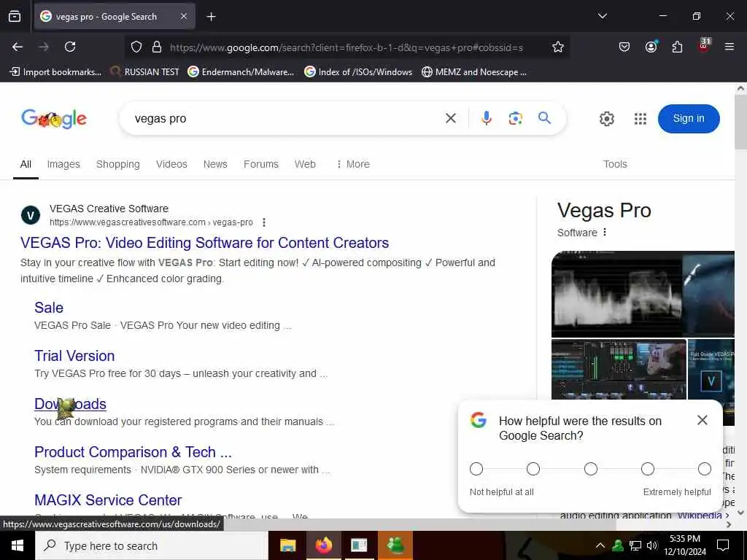
Task: Open Index of /ISOs/Windows bookmark
Action: (x=358, y=72)
